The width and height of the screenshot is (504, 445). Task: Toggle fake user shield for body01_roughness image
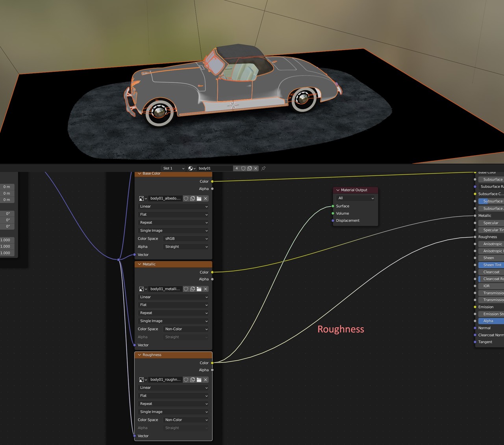point(186,380)
